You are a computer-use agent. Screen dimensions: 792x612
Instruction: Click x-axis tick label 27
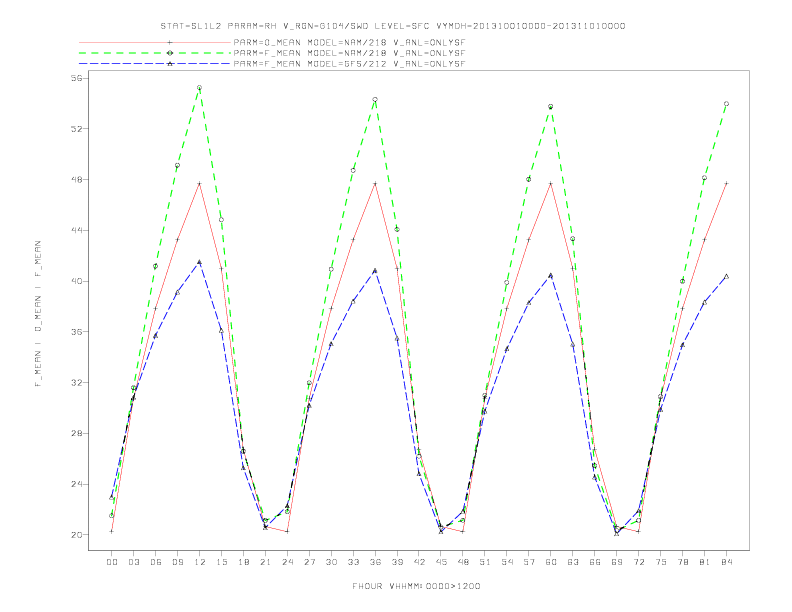click(309, 562)
